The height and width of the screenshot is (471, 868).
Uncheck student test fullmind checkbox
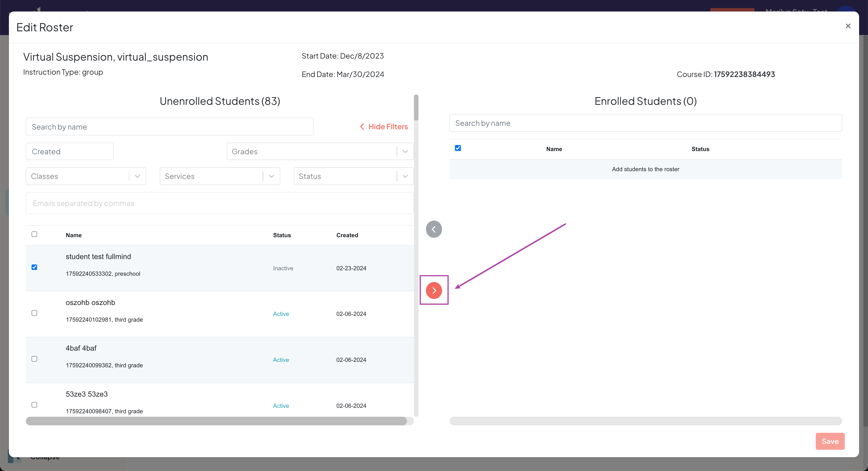click(34, 267)
